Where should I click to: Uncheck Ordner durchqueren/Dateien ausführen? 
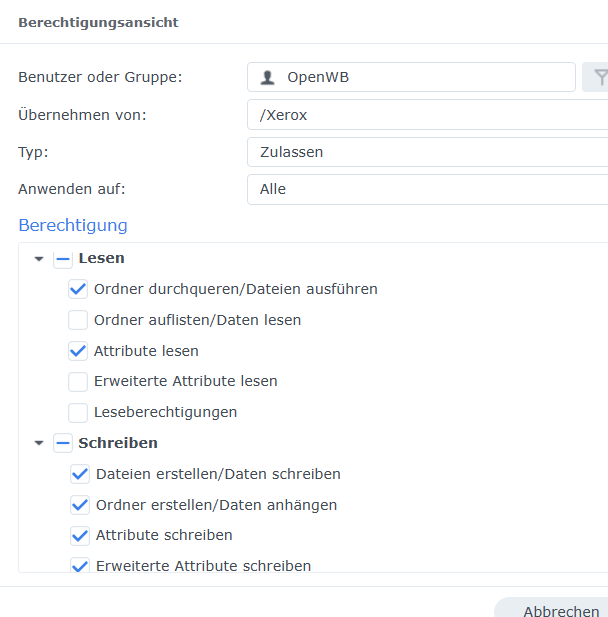click(x=78, y=290)
